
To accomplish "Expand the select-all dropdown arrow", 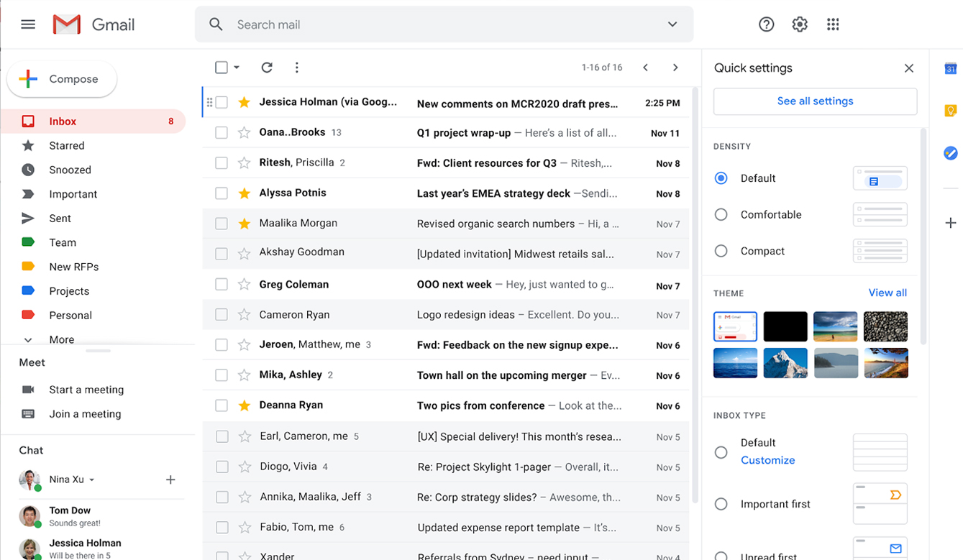I will [x=237, y=68].
